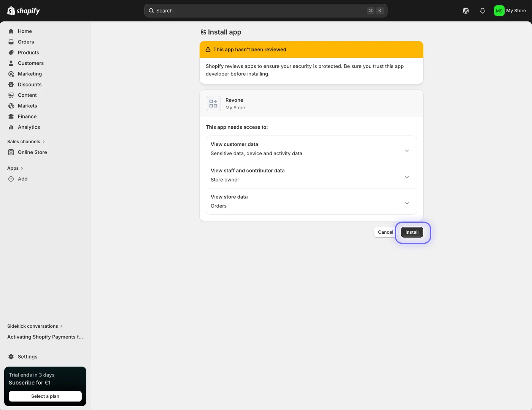Expand the Apps section
This screenshot has height=410, width=532.
tap(16, 168)
